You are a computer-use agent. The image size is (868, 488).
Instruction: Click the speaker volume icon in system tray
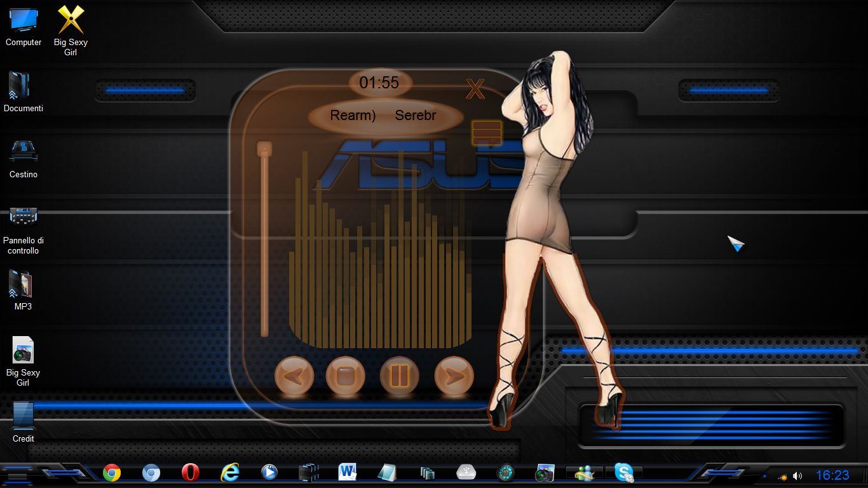click(x=797, y=476)
